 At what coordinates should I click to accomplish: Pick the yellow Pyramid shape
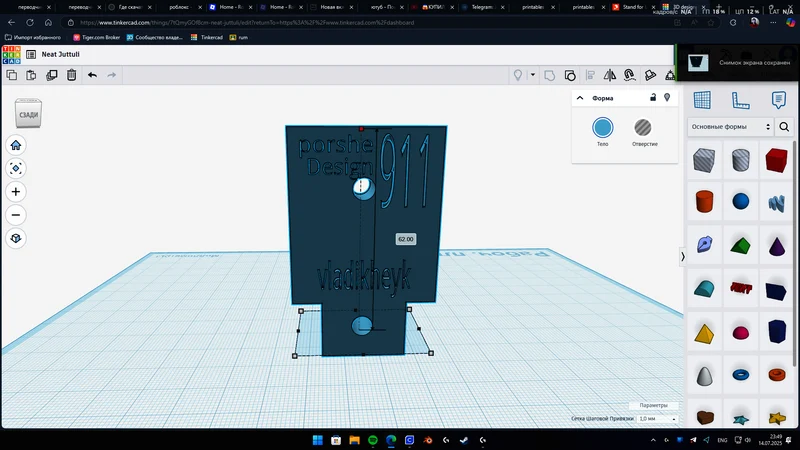[704, 333]
